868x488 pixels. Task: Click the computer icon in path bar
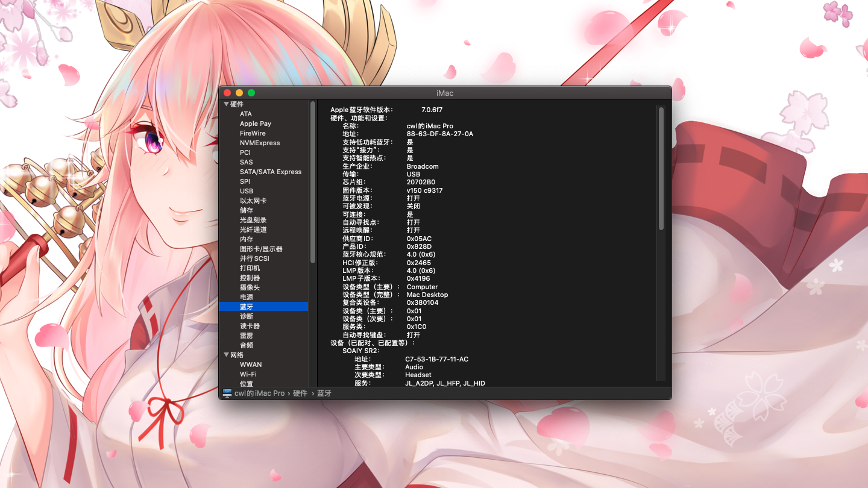(227, 393)
